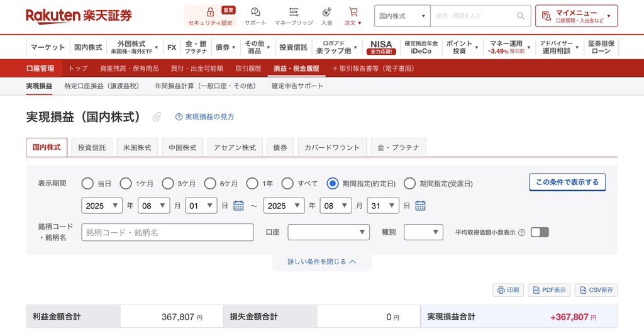Open 証券担保ローン navigation item
Viewport: 644px width, 336px height.
[x=601, y=47]
